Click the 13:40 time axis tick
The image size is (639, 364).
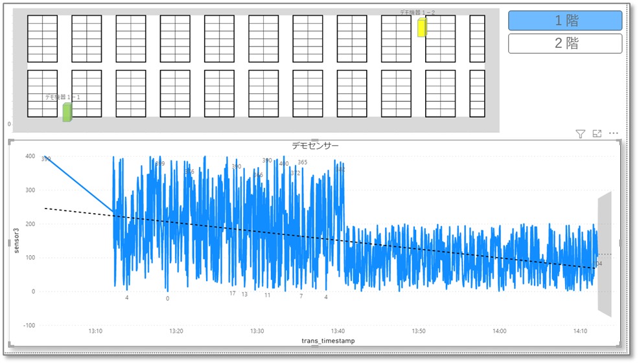pos(338,331)
